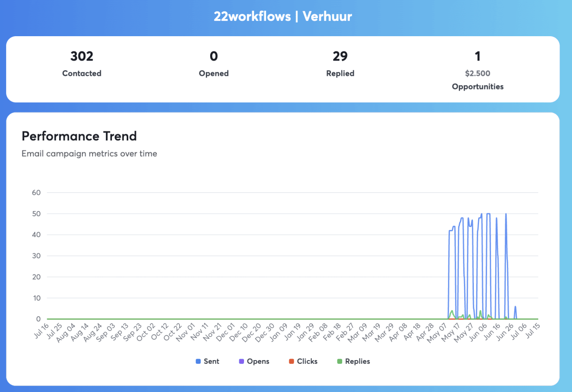Click the 50 y-axis label

[x=37, y=214]
